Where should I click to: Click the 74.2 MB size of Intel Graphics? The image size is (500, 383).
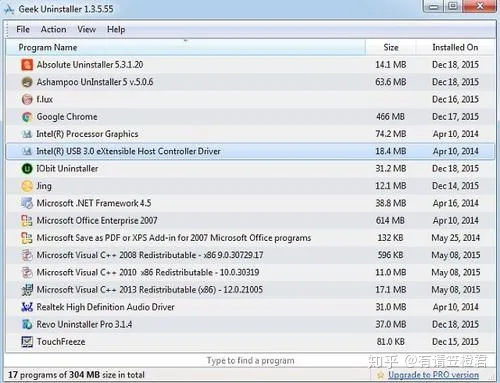(391, 134)
